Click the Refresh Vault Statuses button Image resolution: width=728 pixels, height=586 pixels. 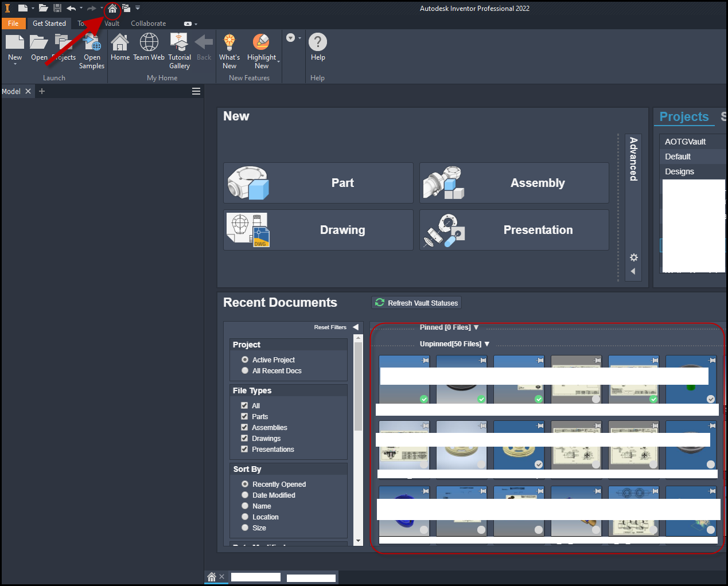coord(416,302)
